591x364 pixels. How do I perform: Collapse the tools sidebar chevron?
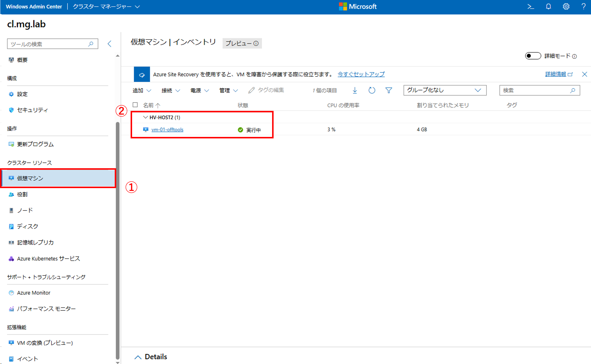110,44
